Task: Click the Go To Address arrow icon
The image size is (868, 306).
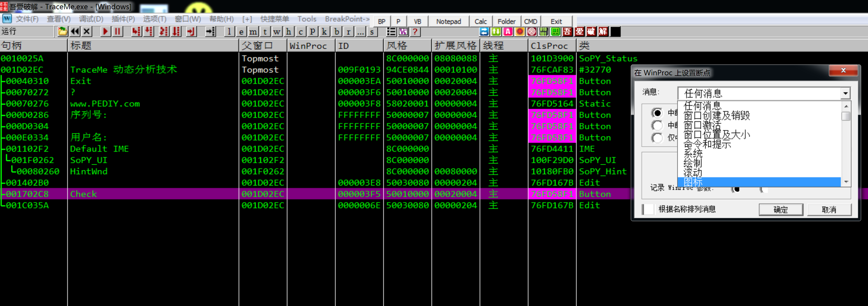Action: (x=211, y=32)
